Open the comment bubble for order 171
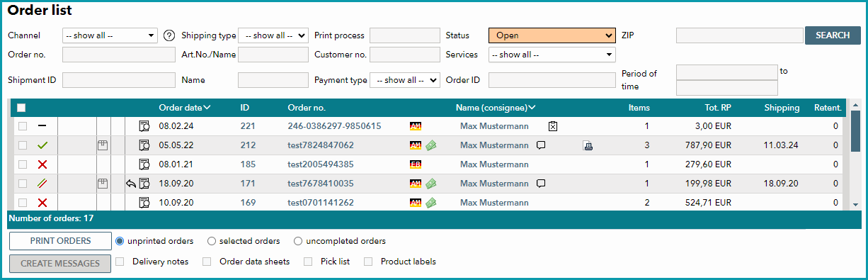This screenshot has height=280, width=868. point(541,184)
